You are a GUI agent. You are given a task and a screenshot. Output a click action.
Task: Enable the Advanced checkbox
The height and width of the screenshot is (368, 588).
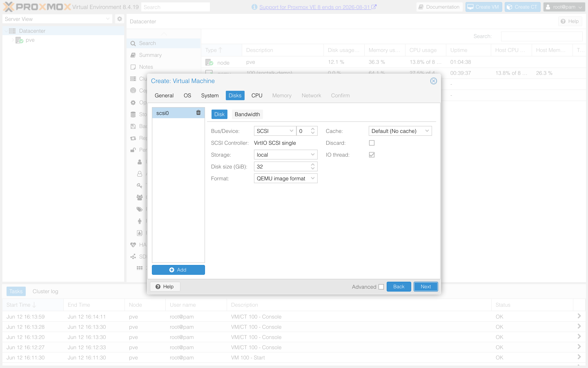pos(381,287)
